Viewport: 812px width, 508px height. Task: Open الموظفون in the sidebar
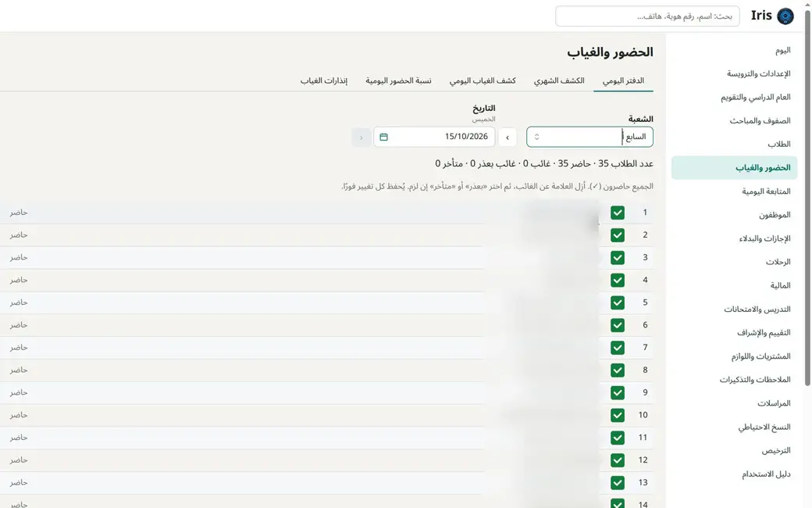(735, 215)
